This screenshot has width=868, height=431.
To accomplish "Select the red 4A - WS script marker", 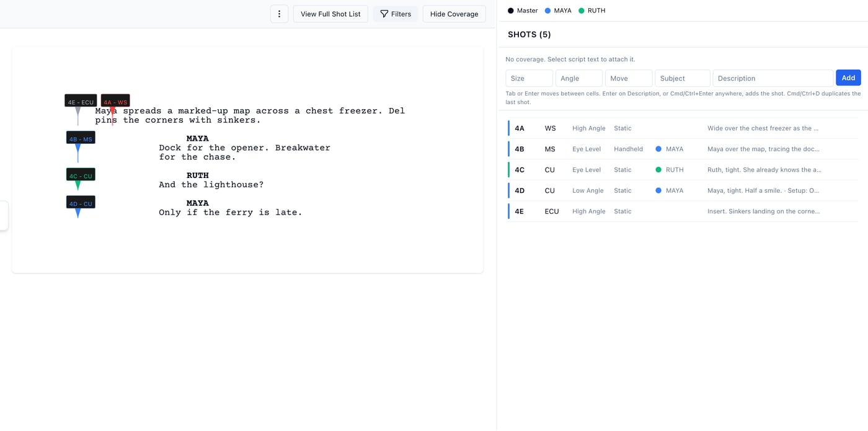I will click(115, 101).
